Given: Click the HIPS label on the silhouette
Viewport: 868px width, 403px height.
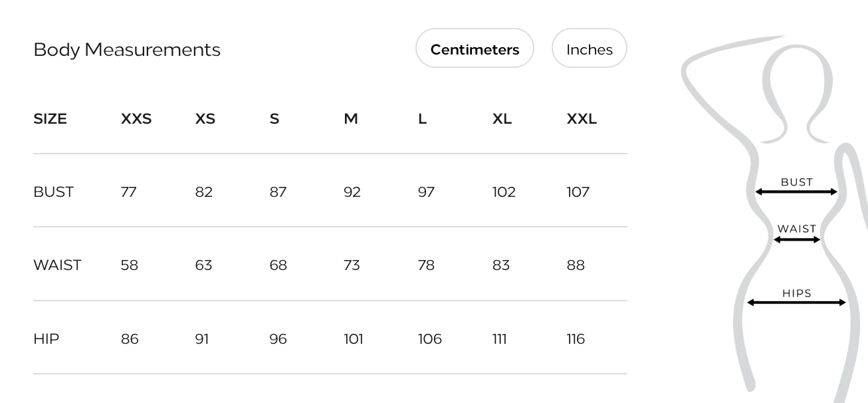Looking at the screenshot, I should (796, 293).
